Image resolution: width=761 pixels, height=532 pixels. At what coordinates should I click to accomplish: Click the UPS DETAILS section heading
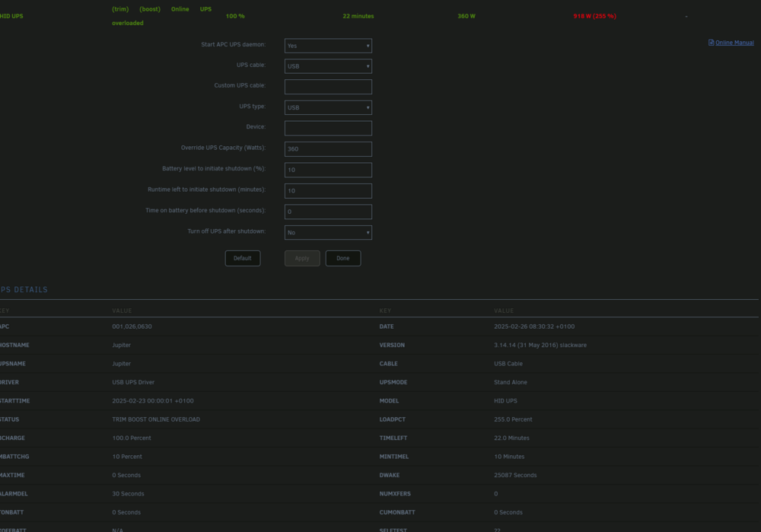(x=24, y=290)
